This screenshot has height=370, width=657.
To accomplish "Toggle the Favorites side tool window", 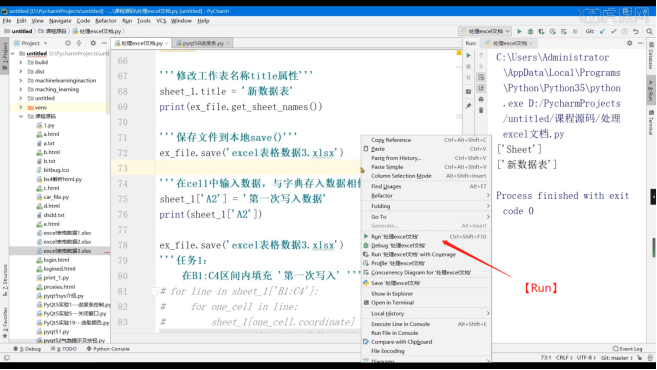I will click(x=5, y=323).
